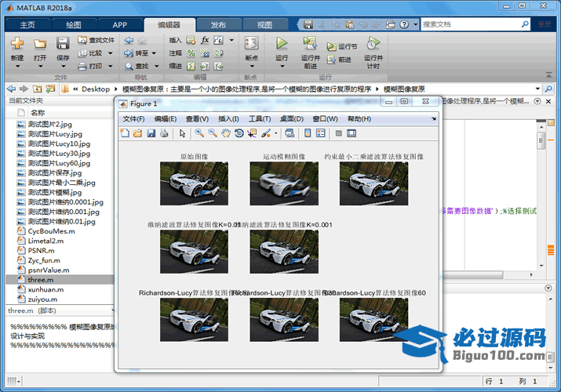
Task: Select the Zoom Out tool in Figure 1
Action: (x=213, y=133)
